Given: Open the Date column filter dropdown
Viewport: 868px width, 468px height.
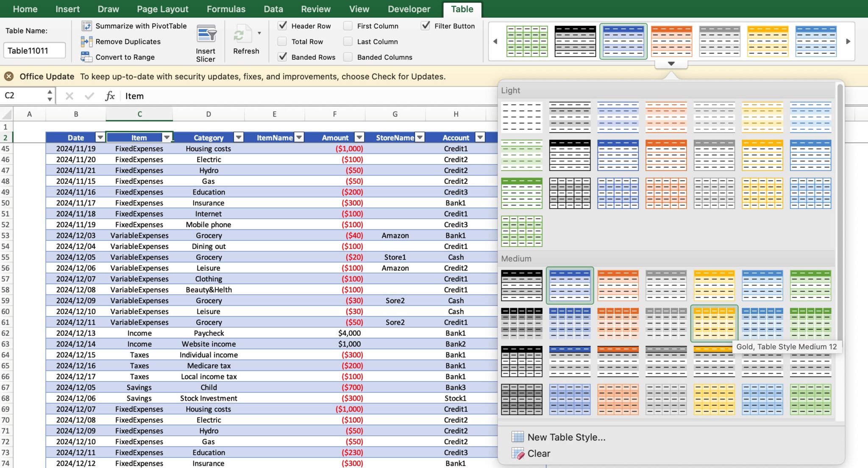Looking at the screenshot, I should click(100, 137).
